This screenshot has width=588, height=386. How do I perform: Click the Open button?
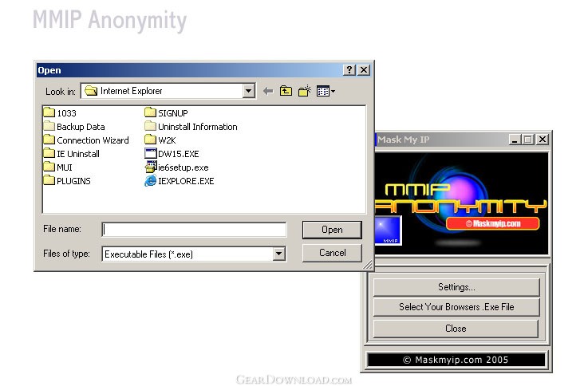pyautogui.click(x=332, y=230)
